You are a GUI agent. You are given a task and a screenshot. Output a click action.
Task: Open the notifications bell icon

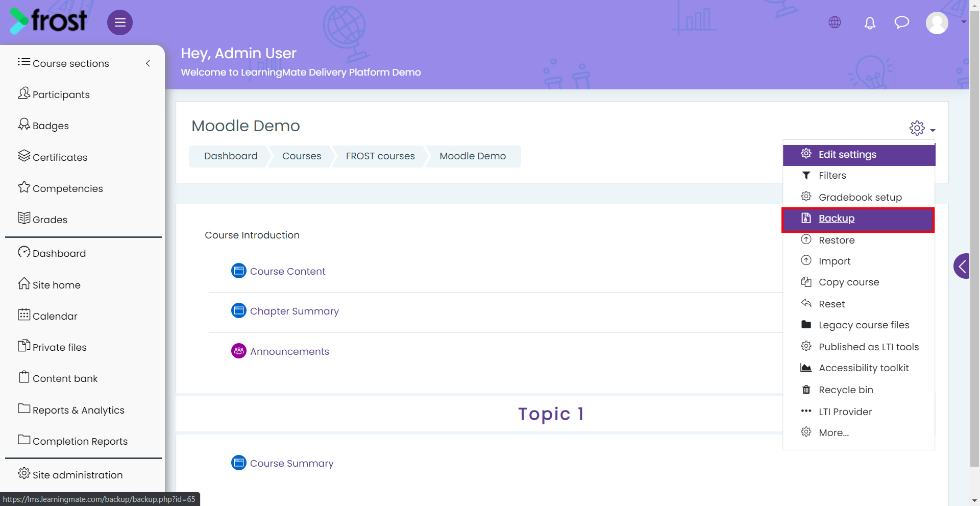point(870,23)
